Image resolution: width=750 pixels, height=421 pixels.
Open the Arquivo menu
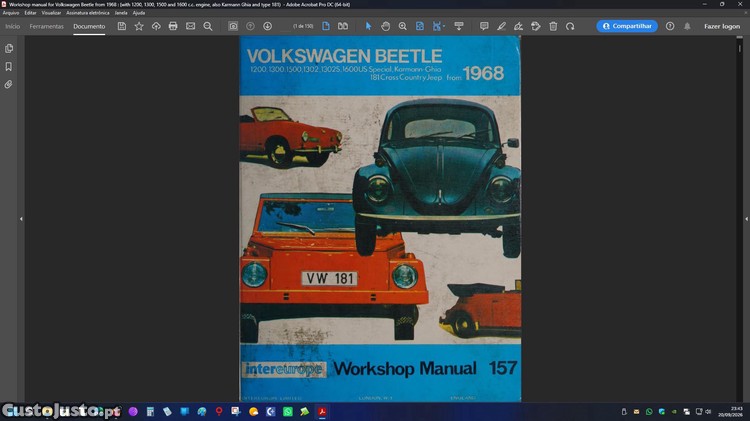point(11,13)
